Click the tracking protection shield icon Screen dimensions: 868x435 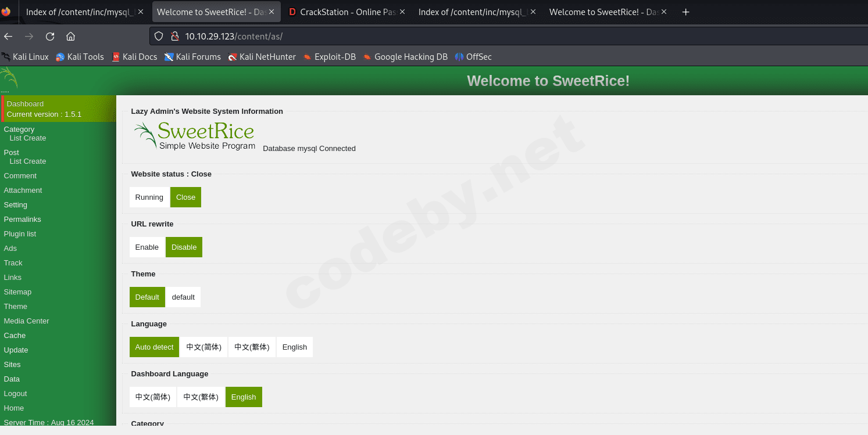[159, 36]
